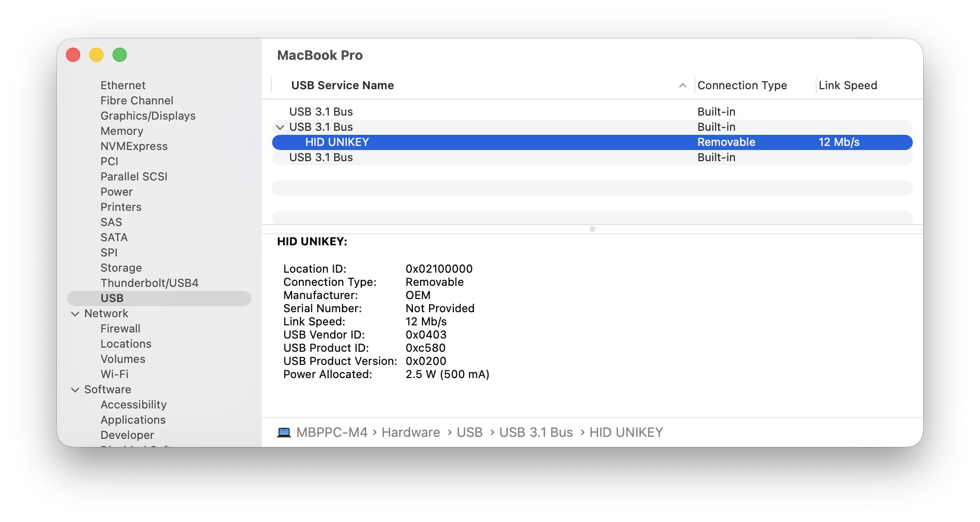Image resolution: width=980 pixels, height=522 pixels.
Task: Click the split pane divider handle
Action: tap(592, 229)
